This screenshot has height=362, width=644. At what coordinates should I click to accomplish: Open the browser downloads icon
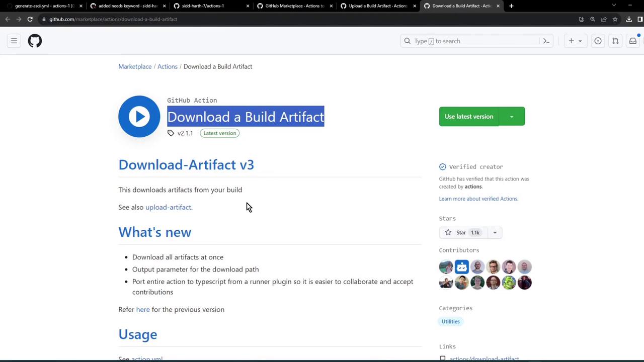[x=629, y=19]
